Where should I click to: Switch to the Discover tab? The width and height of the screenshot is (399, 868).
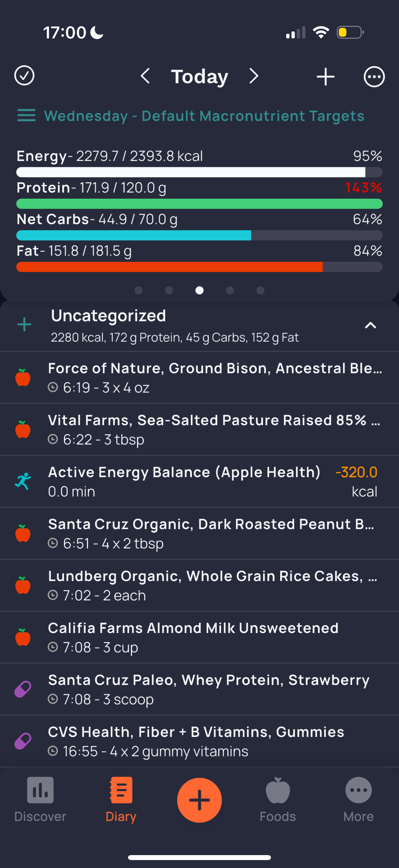tap(40, 800)
